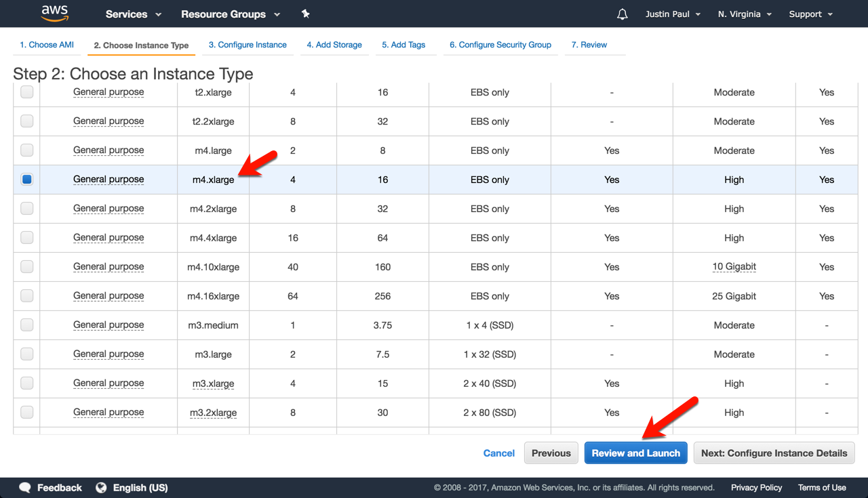
Task: Click Next: Configure Instance Details button
Action: (774, 453)
